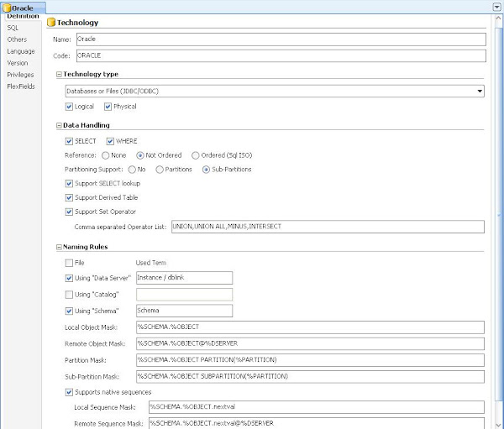Collapse the Technology type section

59,75
